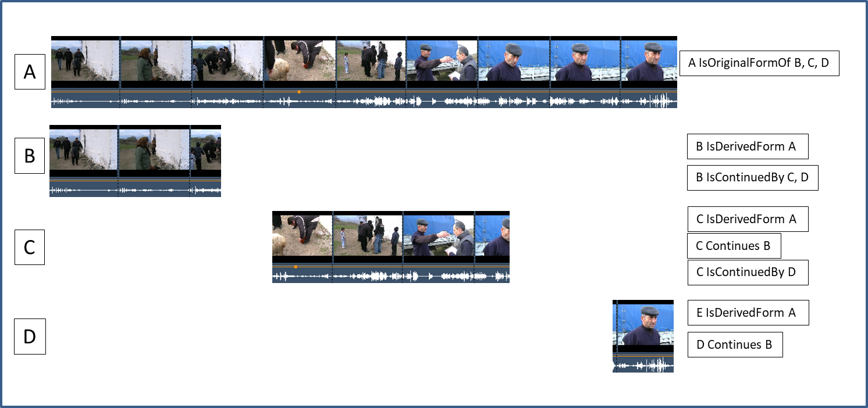Open strip C frame of people standing
This screenshot has width=868, height=408.
pos(368,235)
